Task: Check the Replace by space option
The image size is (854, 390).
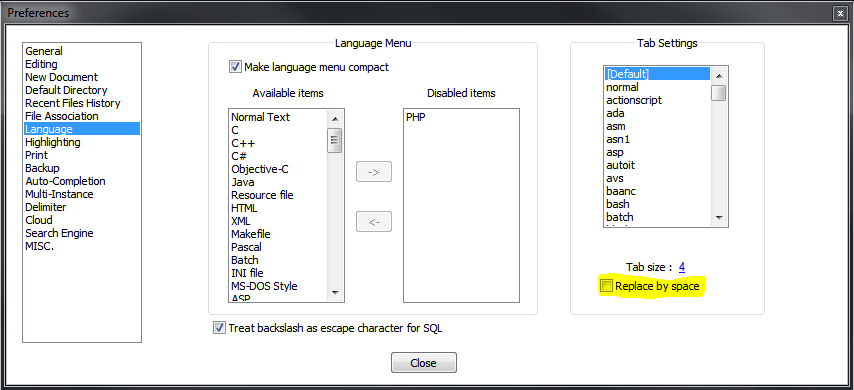Action: point(606,285)
